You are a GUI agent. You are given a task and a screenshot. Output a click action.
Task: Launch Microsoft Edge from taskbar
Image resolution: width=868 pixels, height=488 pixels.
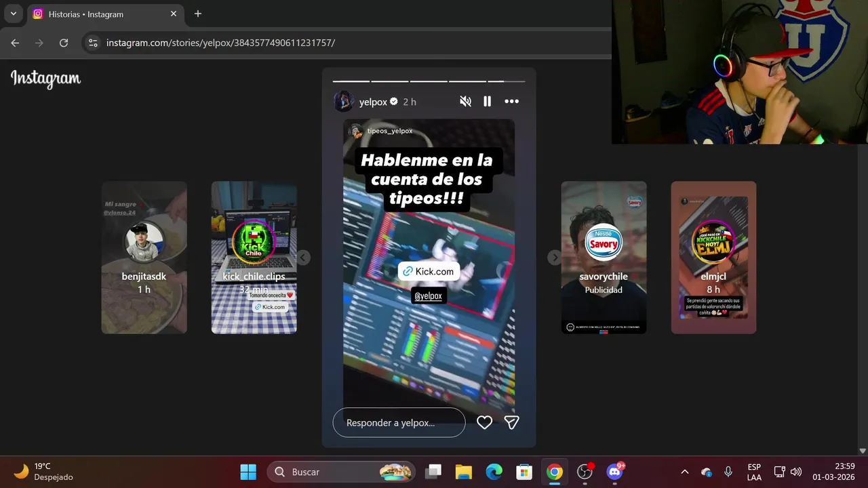pyautogui.click(x=494, y=472)
